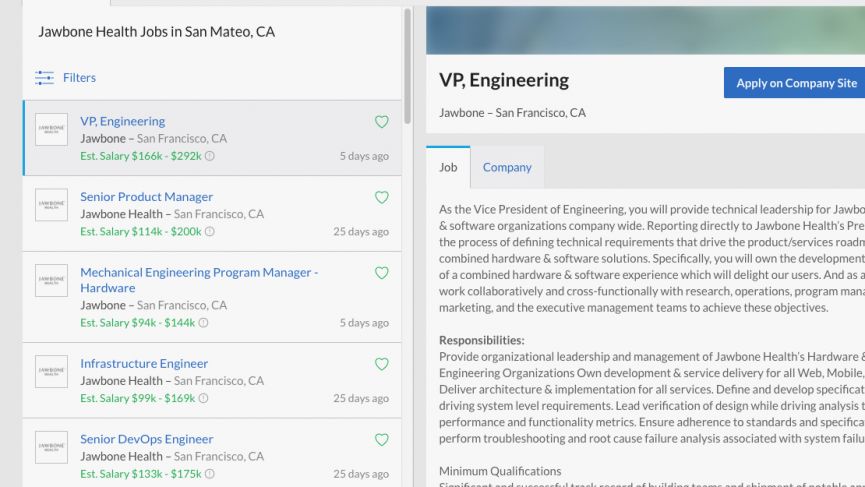Open the Infrastructure Engineer listing
Viewport: 865px width, 487px height.
[x=144, y=363]
